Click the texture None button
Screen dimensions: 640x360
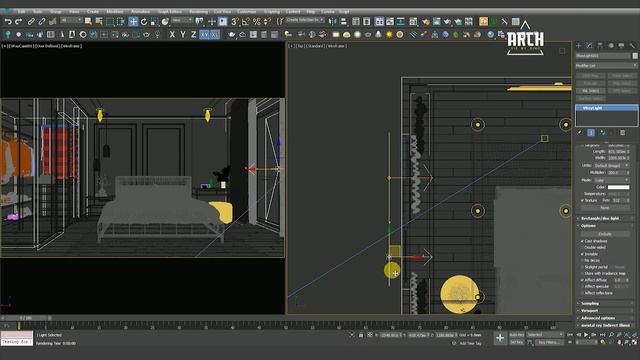tap(605, 208)
